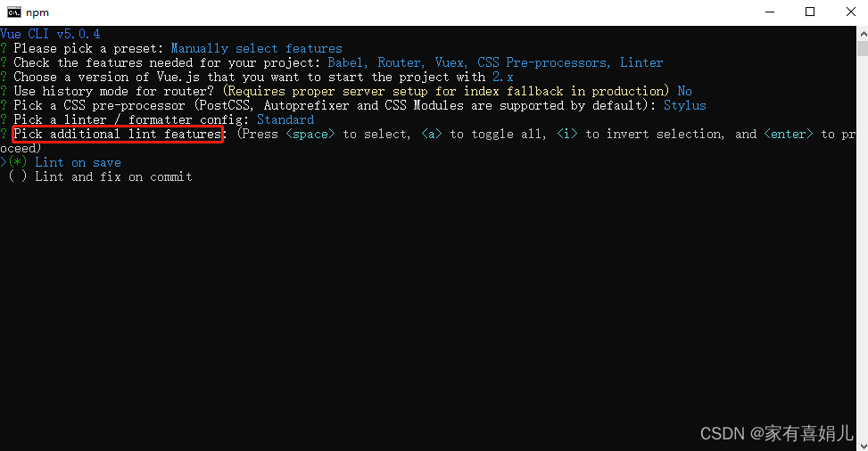Click the red-outlined Pick additional lint features text
This screenshot has width=868, height=451.
click(x=118, y=134)
